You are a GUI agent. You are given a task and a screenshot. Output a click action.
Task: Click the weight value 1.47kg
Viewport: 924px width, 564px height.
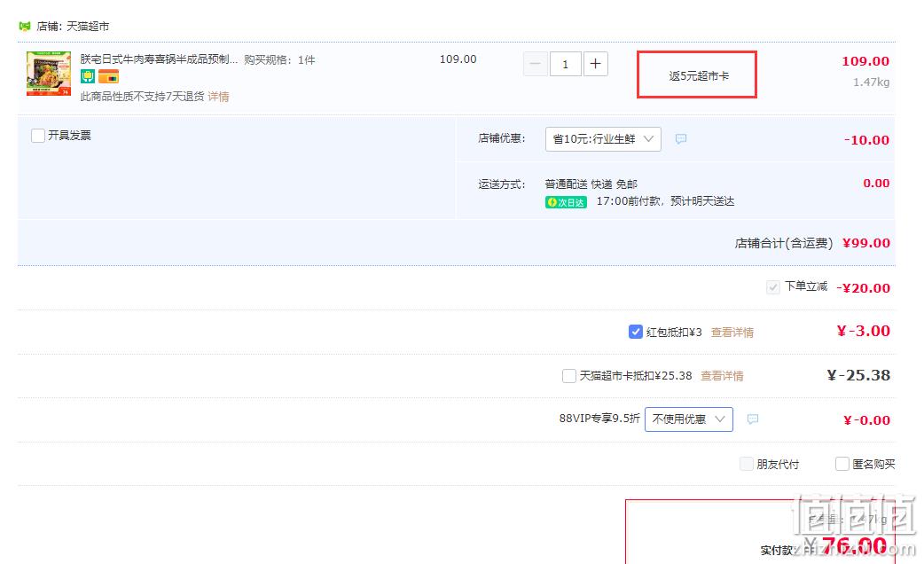(871, 82)
